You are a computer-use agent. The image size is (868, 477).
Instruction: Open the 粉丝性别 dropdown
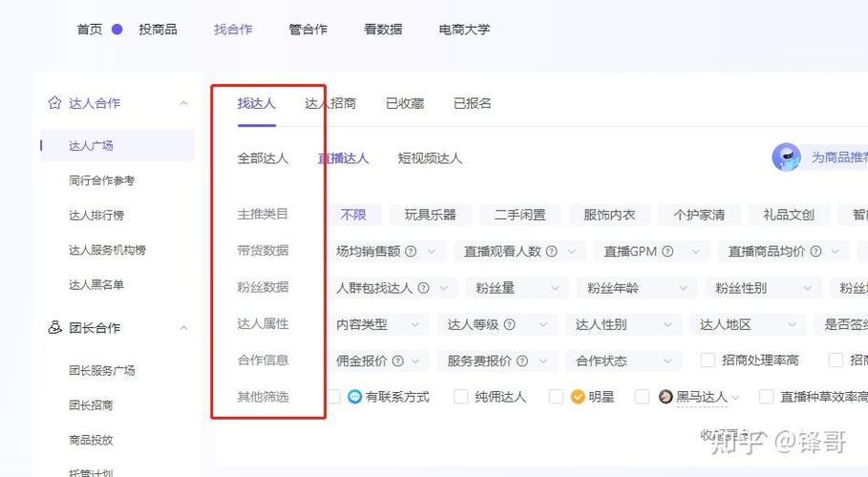click(762, 288)
